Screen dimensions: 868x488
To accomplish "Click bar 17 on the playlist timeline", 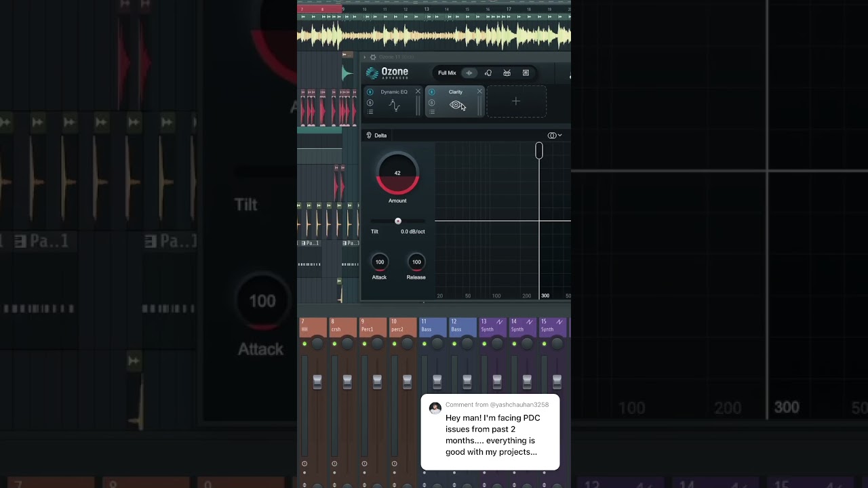I will click(x=509, y=9).
